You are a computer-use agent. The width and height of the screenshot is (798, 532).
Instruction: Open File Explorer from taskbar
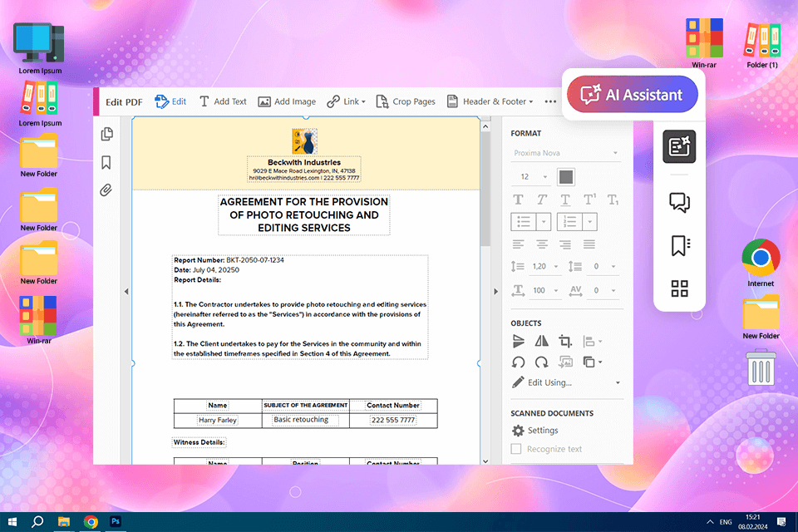click(64, 522)
